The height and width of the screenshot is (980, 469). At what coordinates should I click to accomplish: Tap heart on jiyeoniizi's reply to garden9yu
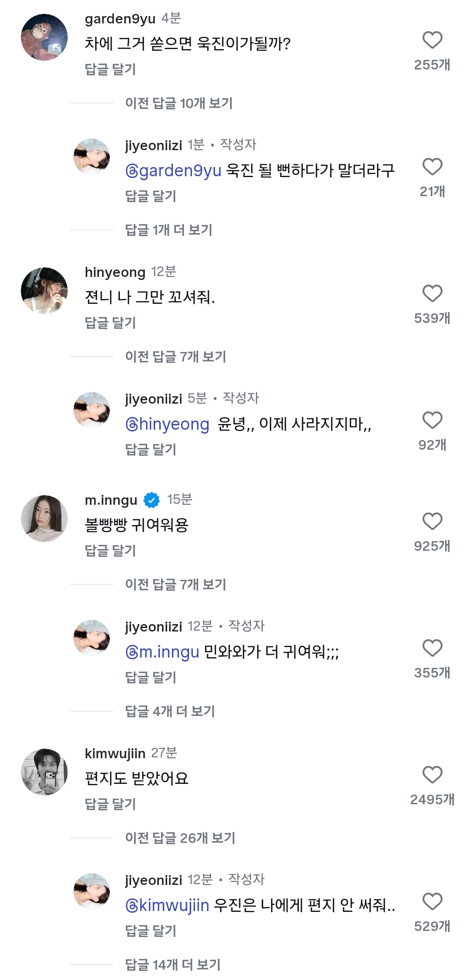pyautogui.click(x=432, y=167)
